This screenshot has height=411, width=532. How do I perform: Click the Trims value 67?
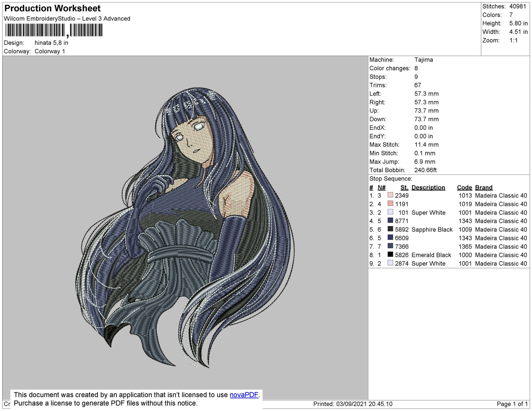click(x=418, y=85)
